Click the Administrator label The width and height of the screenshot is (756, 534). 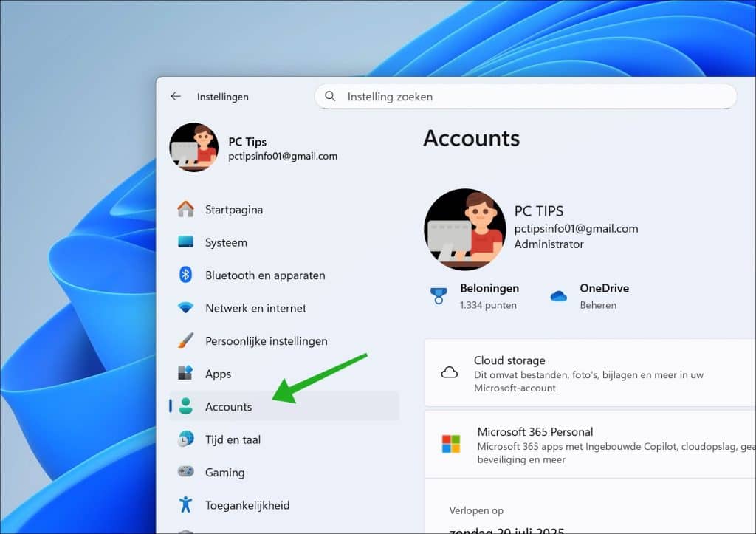pyautogui.click(x=549, y=244)
